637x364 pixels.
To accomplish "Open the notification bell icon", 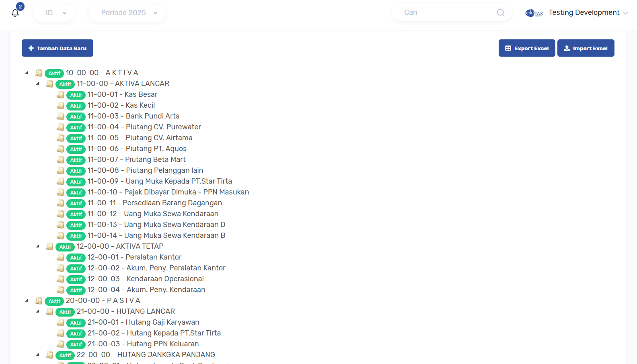I will [x=15, y=13].
